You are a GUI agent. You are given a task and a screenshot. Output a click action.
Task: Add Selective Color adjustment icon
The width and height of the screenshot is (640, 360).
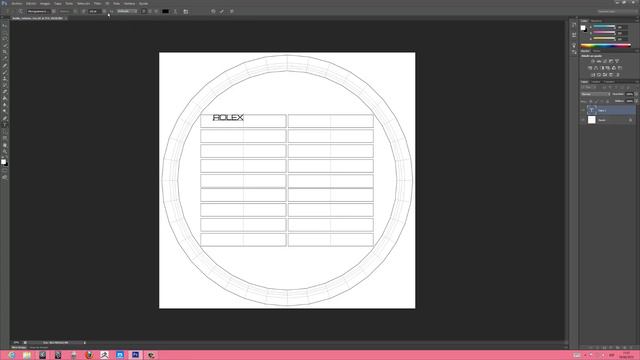[x=611, y=75]
